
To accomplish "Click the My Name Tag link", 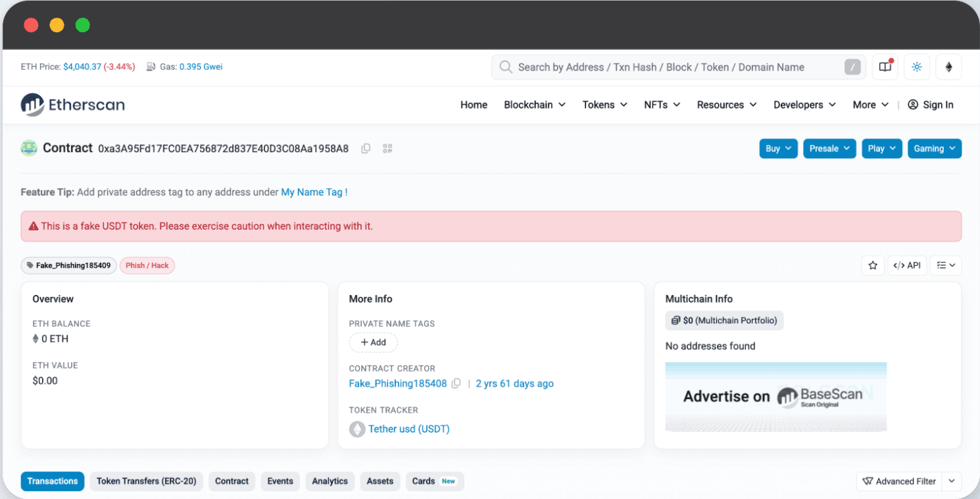I will [x=314, y=192].
